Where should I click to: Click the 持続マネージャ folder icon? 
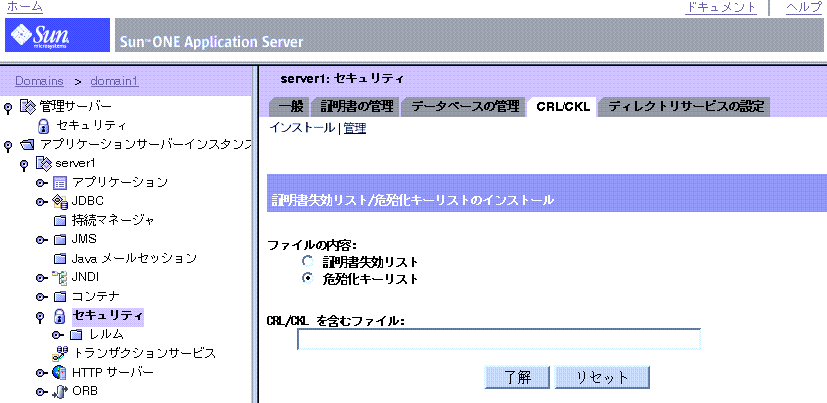(60, 220)
